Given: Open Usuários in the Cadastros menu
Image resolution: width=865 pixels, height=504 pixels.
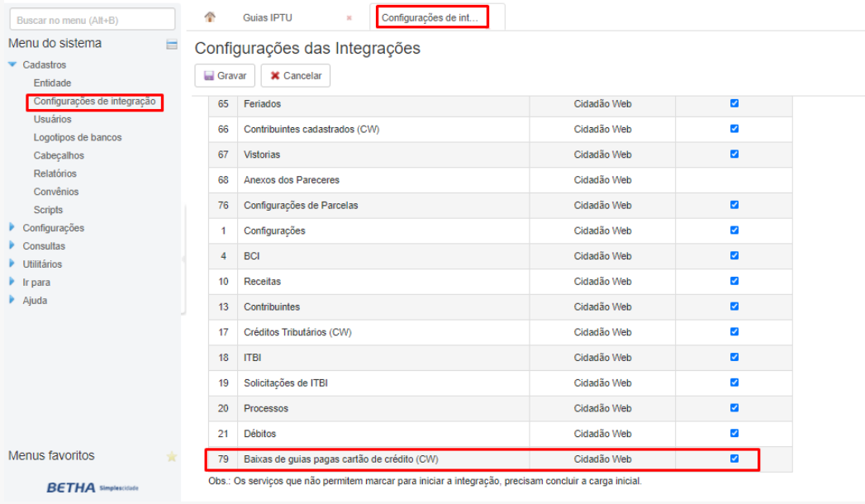Looking at the screenshot, I should [53, 119].
